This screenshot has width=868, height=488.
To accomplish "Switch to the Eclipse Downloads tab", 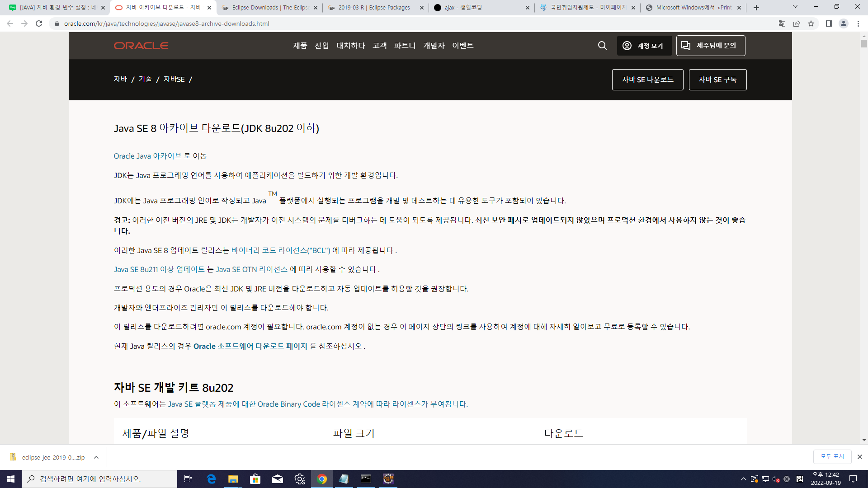I will (269, 8).
